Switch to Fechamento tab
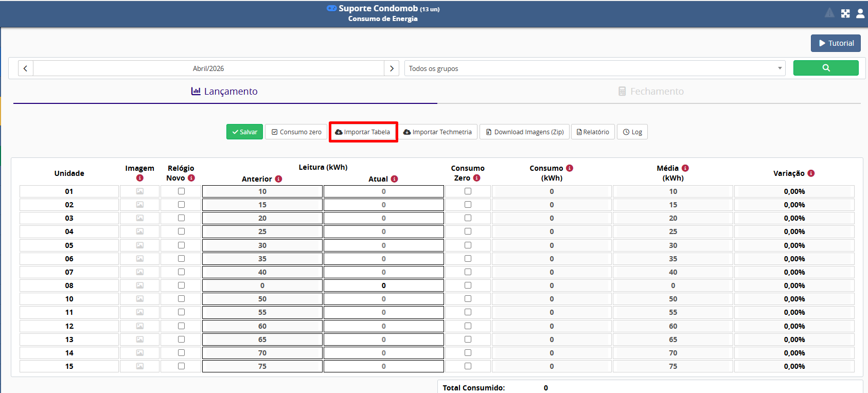 (651, 91)
